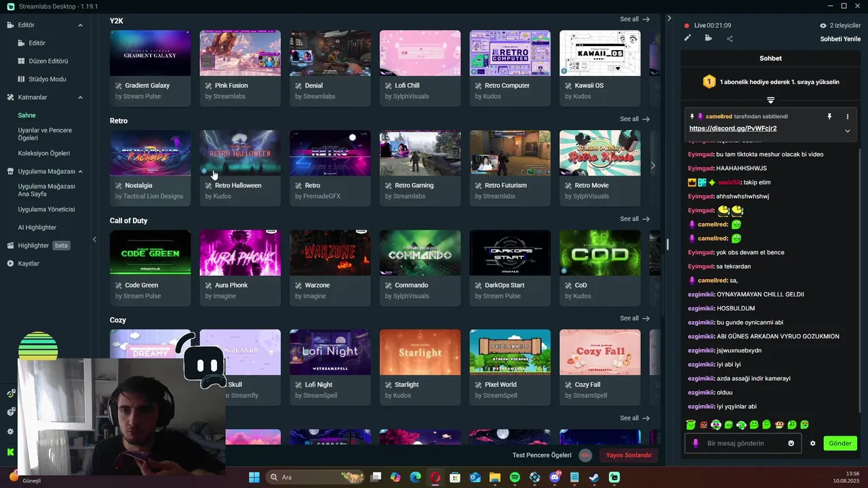Image resolution: width=868 pixels, height=488 pixels.
Task: Open Discord from the taskbar
Action: [555, 477]
